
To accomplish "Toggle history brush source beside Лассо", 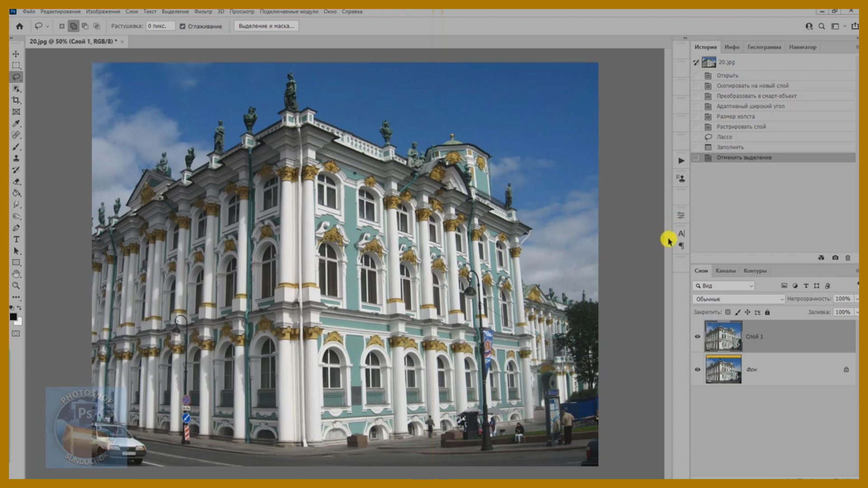I will (696, 137).
